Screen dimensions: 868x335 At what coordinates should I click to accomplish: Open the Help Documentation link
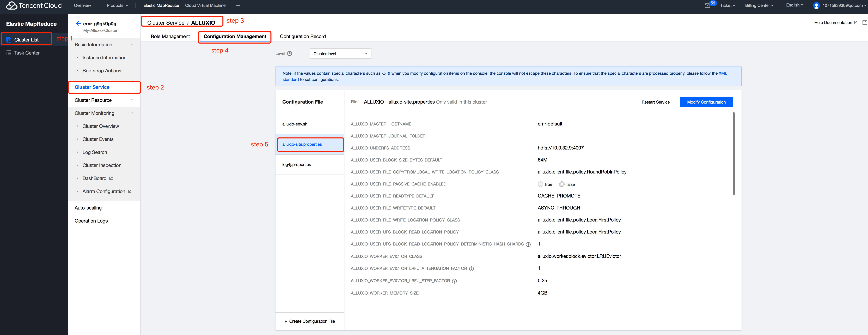(833, 23)
